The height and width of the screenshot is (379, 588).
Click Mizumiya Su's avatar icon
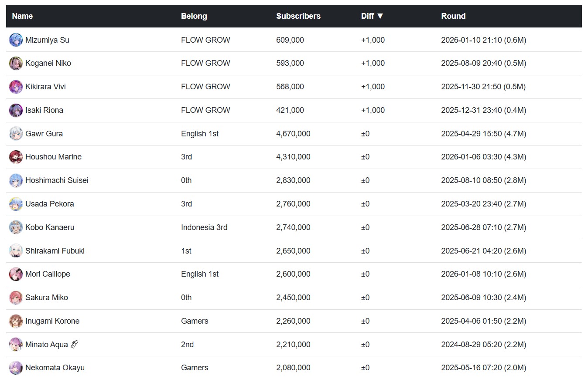[x=16, y=40]
